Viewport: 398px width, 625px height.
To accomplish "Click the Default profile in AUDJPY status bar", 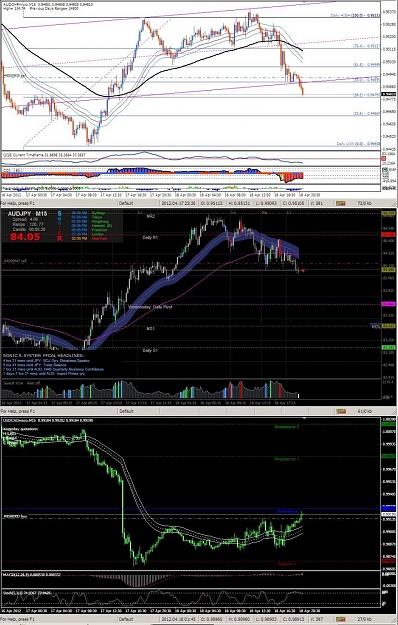I will (126, 411).
